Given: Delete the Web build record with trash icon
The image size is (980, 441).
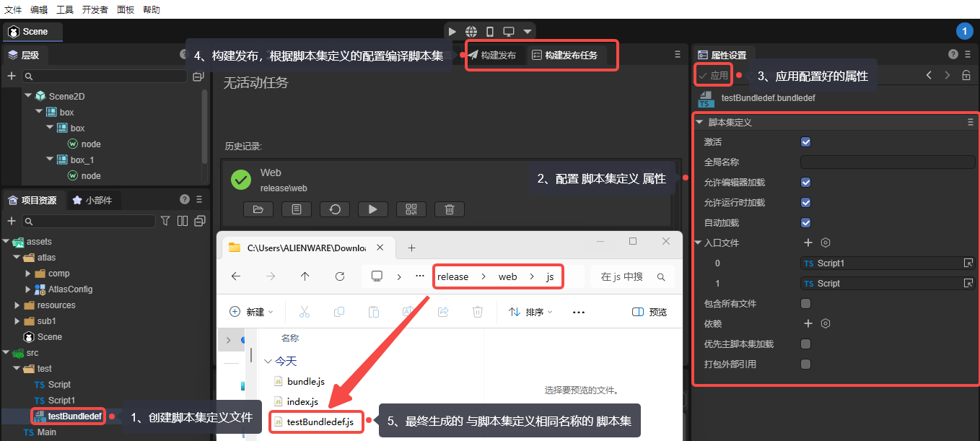Looking at the screenshot, I should (450, 209).
